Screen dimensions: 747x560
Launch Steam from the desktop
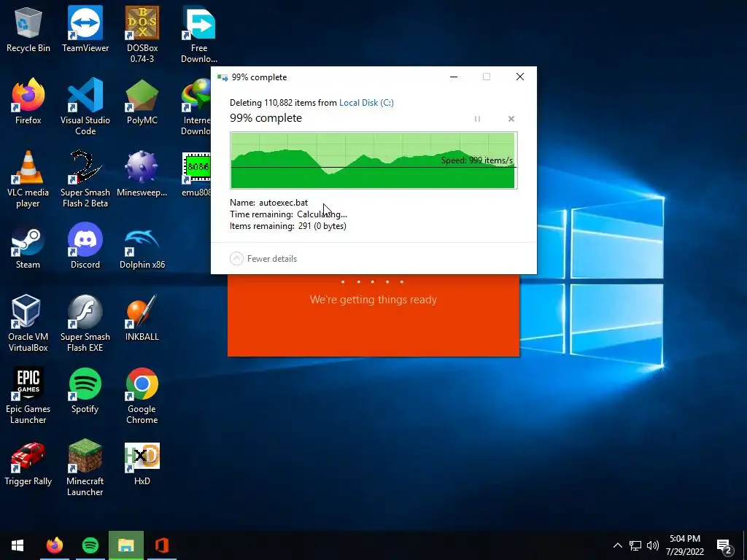28,246
